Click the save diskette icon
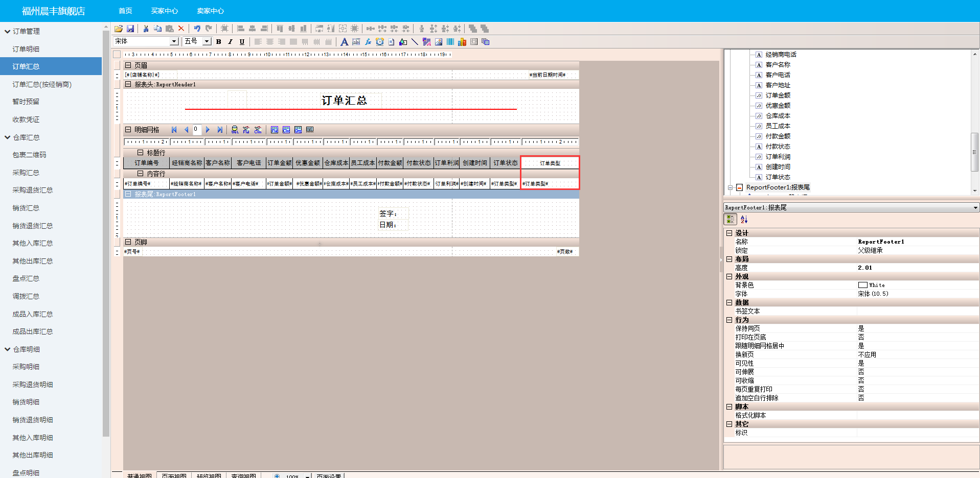Image resolution: width=980 pixels, height=478 pixels. (x=130, y=29)
